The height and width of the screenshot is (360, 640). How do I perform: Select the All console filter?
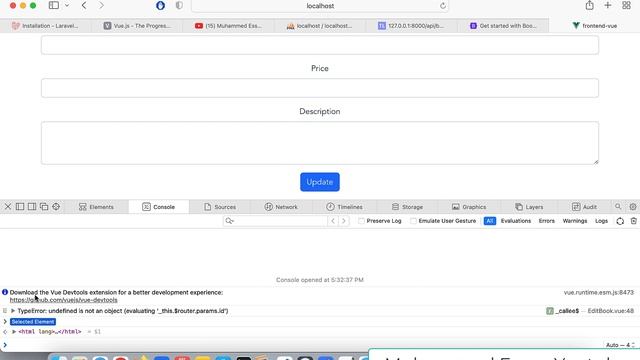[x=490, y=221]
